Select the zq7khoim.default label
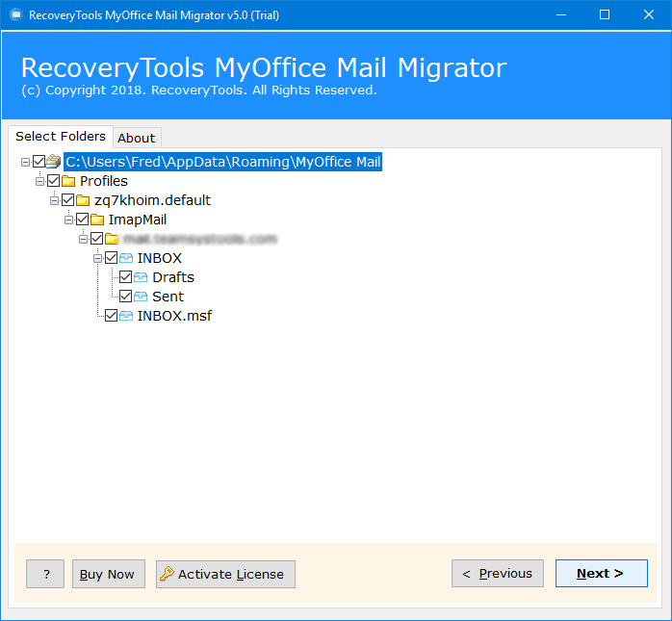Viewport: 672px width, 621px height. (x=152, y=200)
